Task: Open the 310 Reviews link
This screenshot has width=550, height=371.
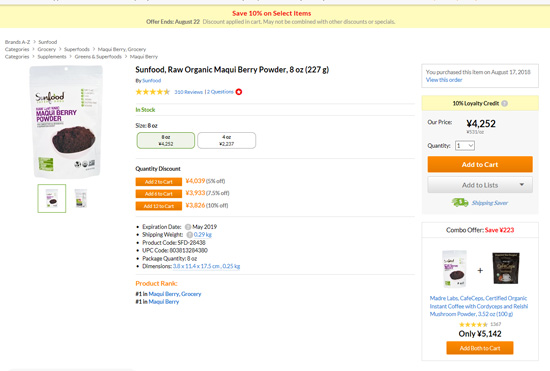Action: tap(189, 92)
